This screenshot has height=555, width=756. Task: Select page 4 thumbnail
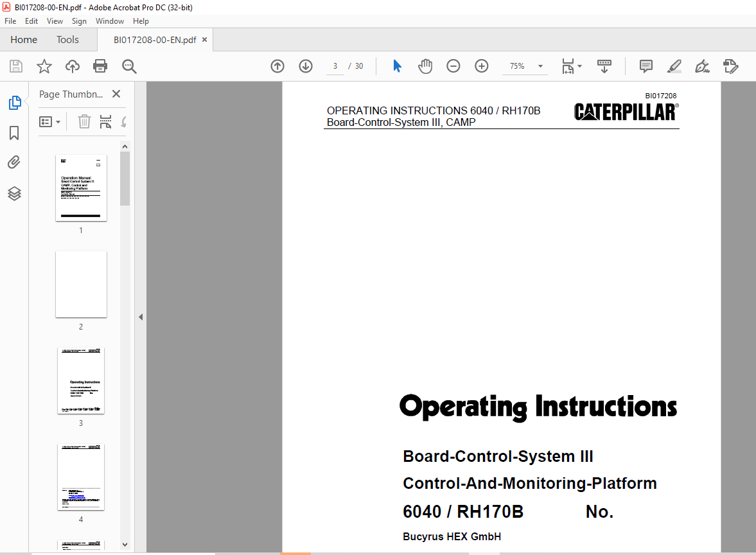coord(81,477)
